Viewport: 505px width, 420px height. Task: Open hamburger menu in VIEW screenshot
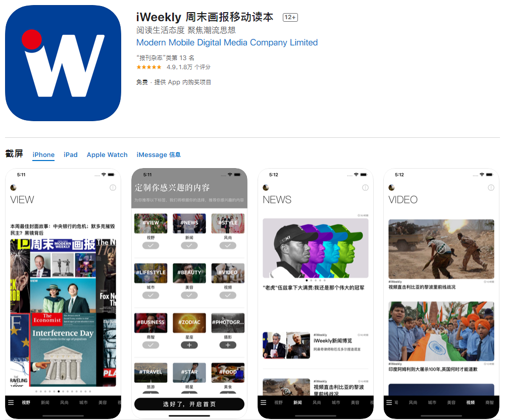(11, 403)
